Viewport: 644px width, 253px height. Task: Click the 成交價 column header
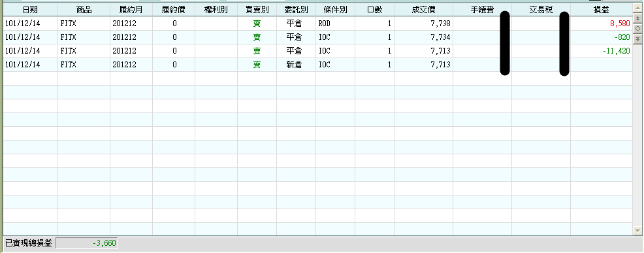423,9
